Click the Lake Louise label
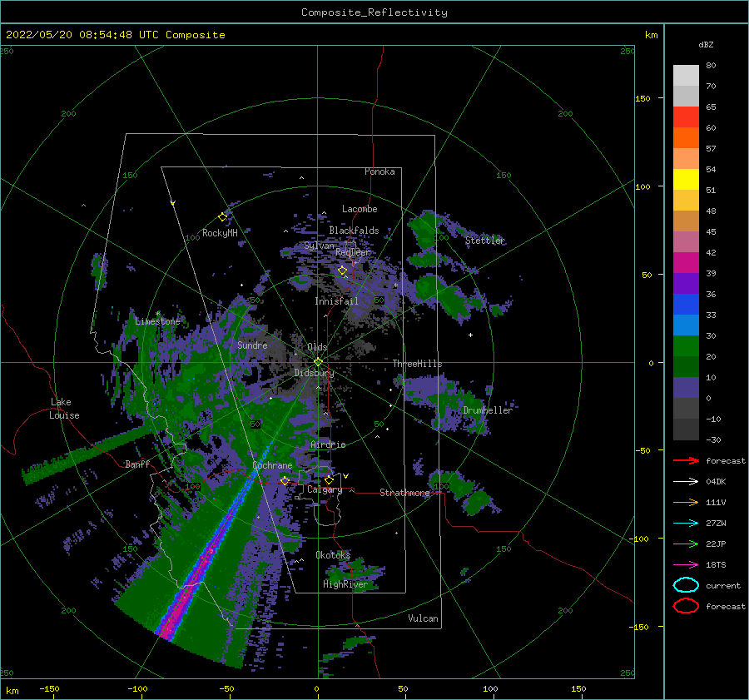This screenshot has height=700, width=749. point(64,409)
